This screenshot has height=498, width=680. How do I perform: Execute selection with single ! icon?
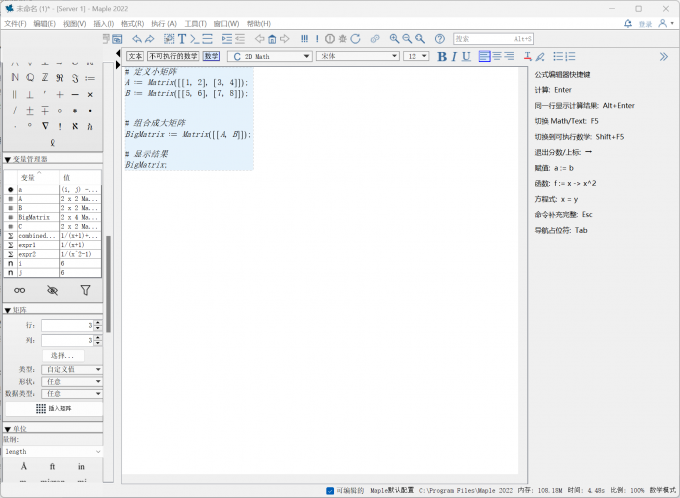[317, 39]
